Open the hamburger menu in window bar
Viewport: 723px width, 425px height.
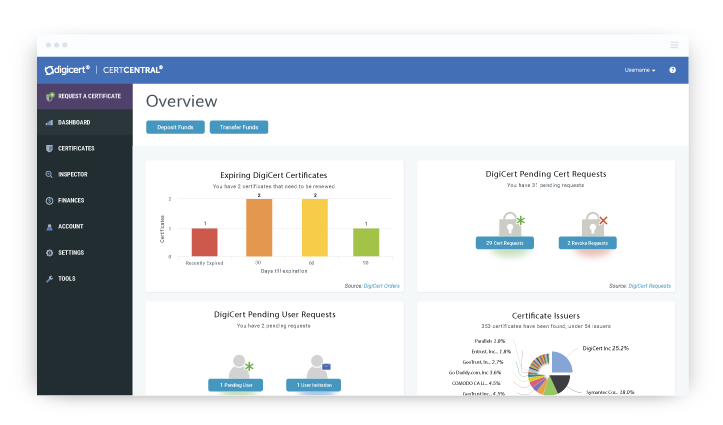(x=674, y=45)
